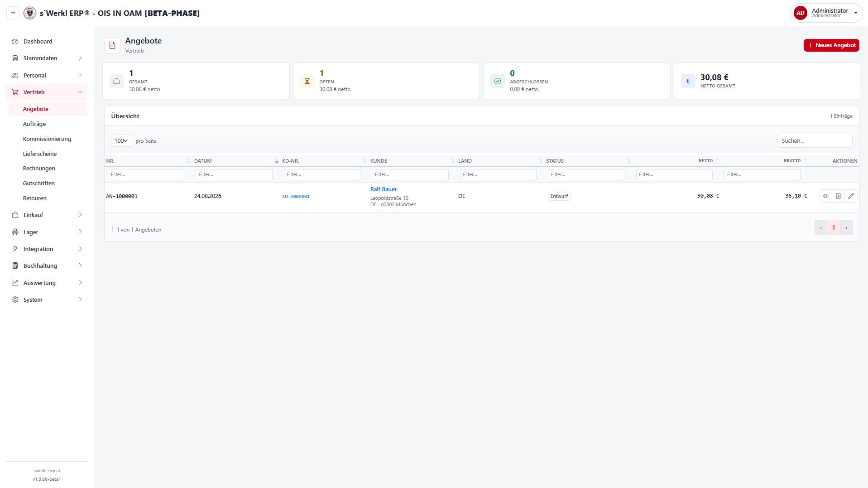
Task: Sort table by DATUM column
Action: [236, 161]
